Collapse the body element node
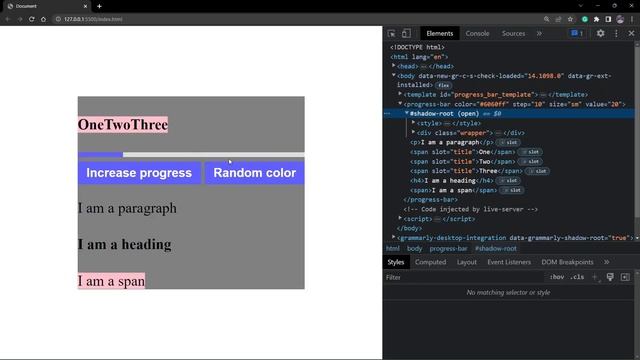640x360 pixels. coord(393,76)
